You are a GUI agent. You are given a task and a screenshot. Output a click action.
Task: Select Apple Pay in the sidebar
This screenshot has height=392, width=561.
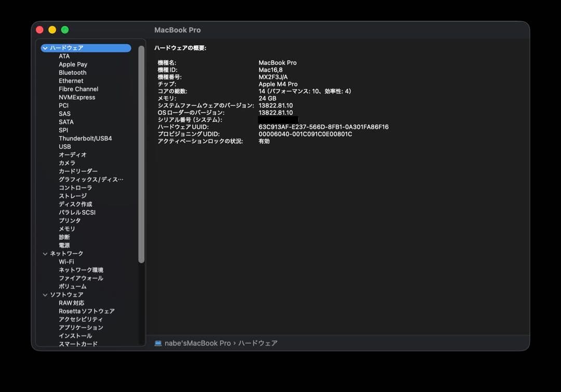tap(73, 64)
